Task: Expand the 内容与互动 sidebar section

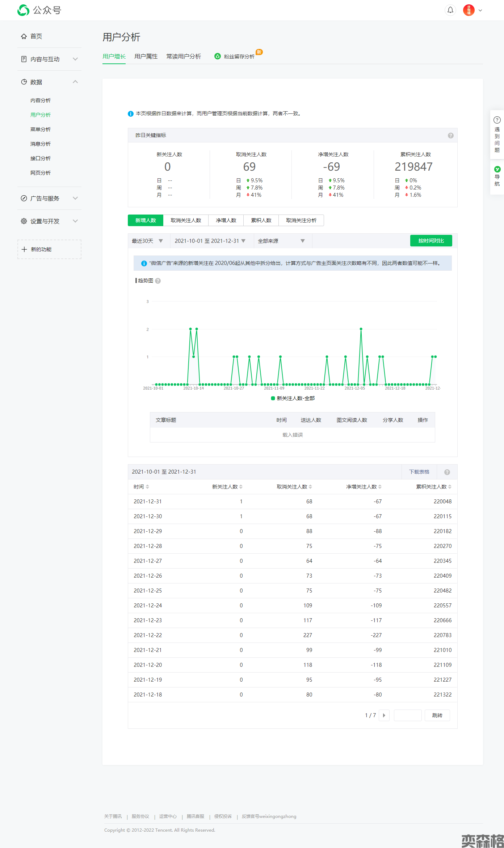Action: 49,59
